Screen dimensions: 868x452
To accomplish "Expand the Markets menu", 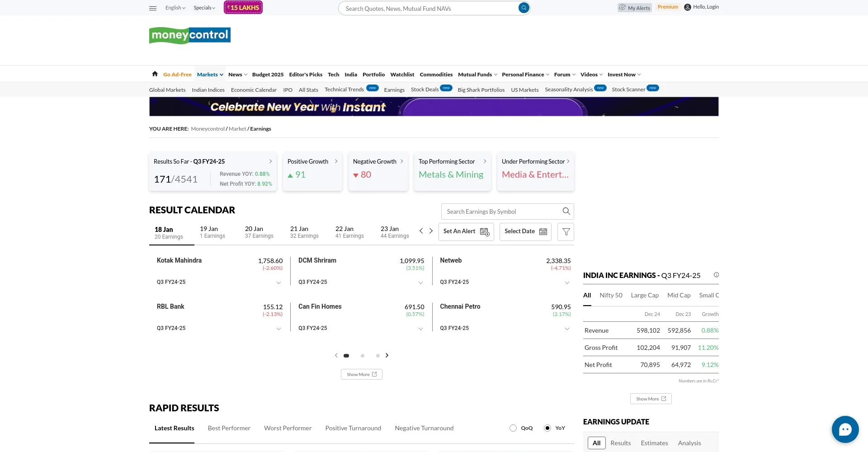I will tap(210, 74).
